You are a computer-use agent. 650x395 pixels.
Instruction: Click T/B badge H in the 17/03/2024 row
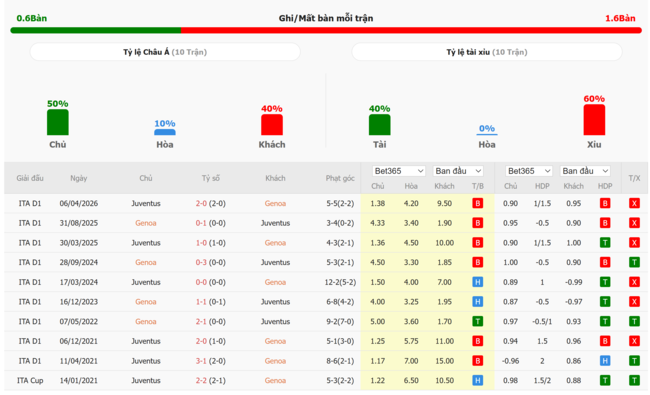478,282
